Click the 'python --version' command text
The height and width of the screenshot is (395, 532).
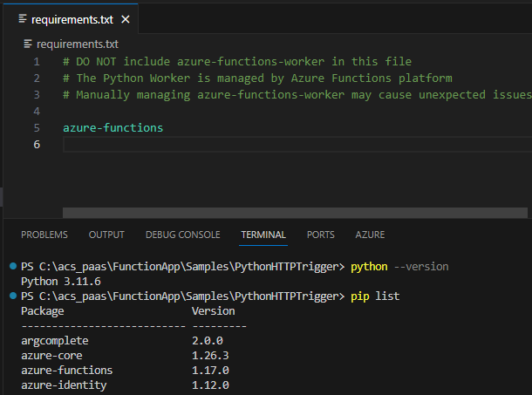coord(399,267)
